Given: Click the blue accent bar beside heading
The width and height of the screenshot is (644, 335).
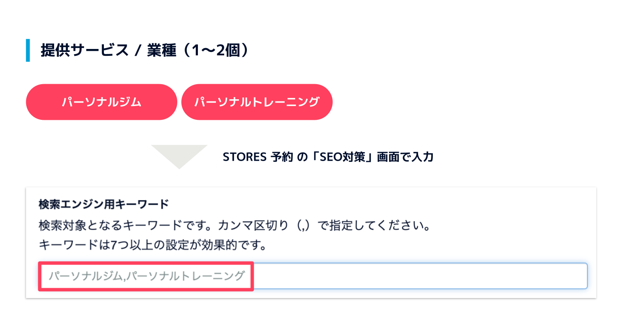Looking at the screenshot, I should [x=28, y=50].
